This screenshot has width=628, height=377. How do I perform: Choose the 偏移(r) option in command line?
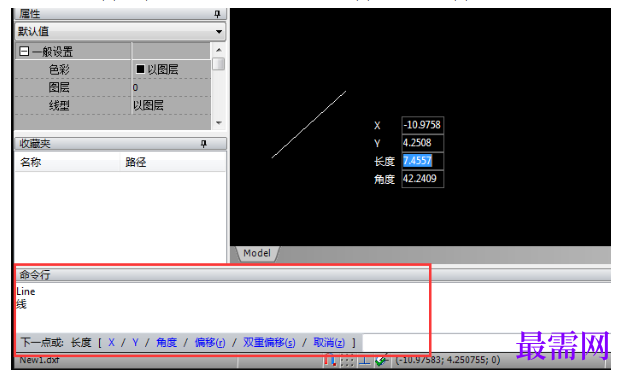210,343
